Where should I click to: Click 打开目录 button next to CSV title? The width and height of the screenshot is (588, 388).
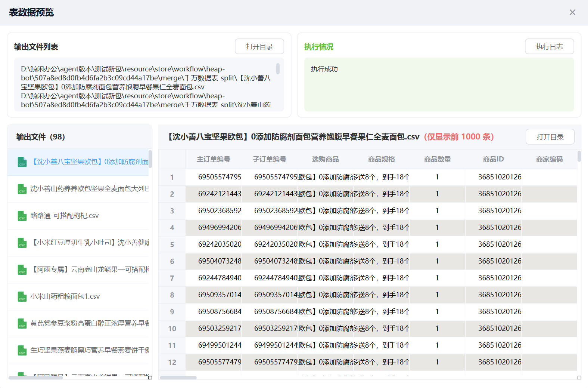click(x=550, y=137)
